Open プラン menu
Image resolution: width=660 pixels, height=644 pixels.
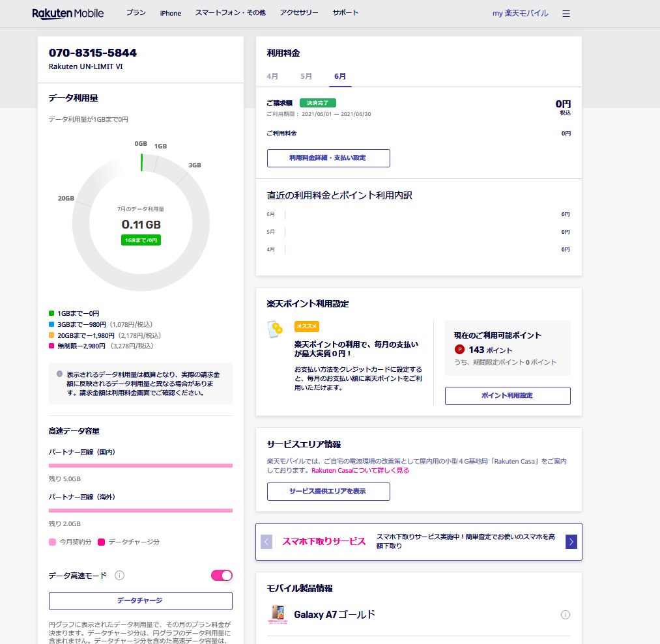(136, 12)
